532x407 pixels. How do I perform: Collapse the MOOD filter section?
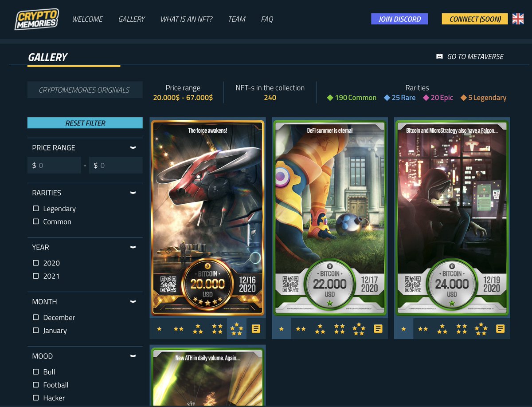click(133, 356)
